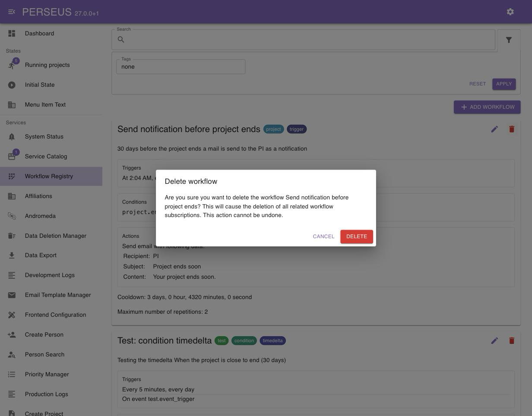Click Service Catalog icon with badge

coord(13,156)
